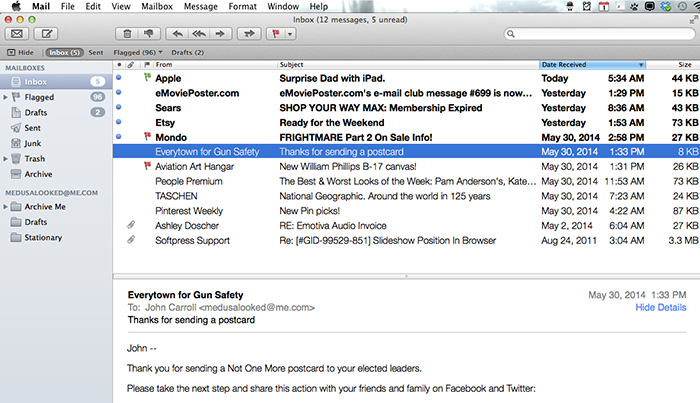This screenshot has width=700, height=403.
Task: Open the Drafts mailbox with the 2 badge
Action: [56, 112]
